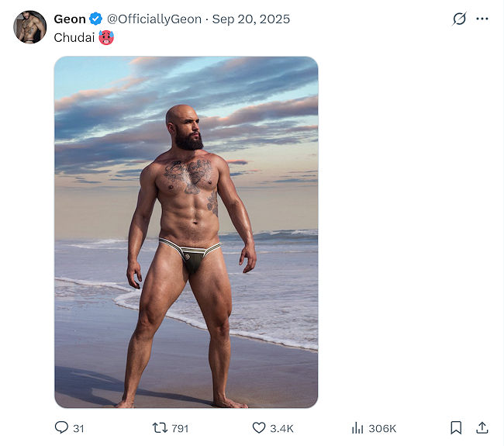
Task: Open the Sep 20, 2025 timestamp
Action: coord(250,19)
